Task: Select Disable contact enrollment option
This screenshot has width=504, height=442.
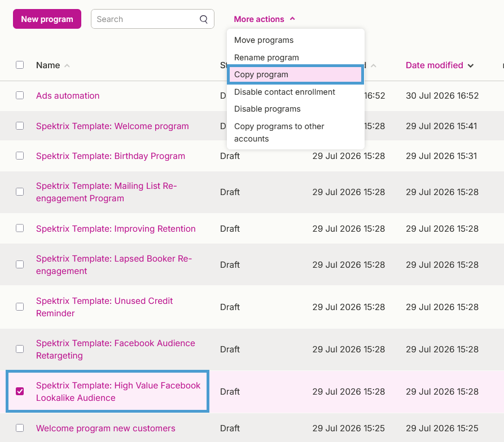Action: click(296, 92)
